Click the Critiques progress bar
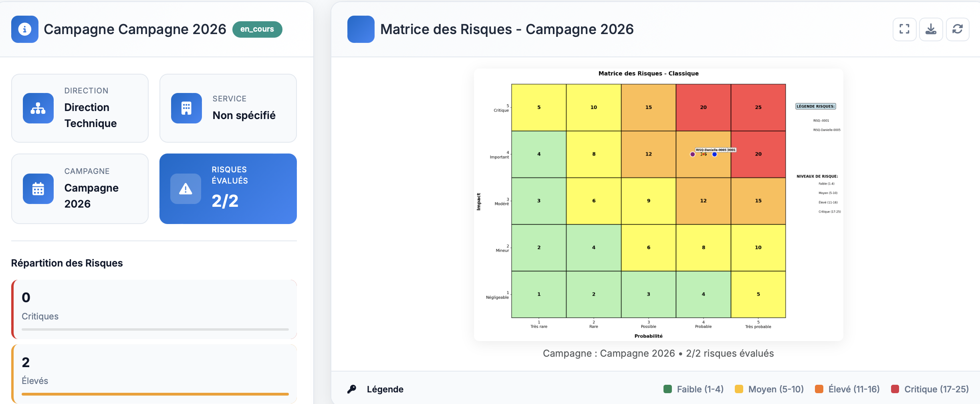 pyautogui.click(x=155, y=329)
